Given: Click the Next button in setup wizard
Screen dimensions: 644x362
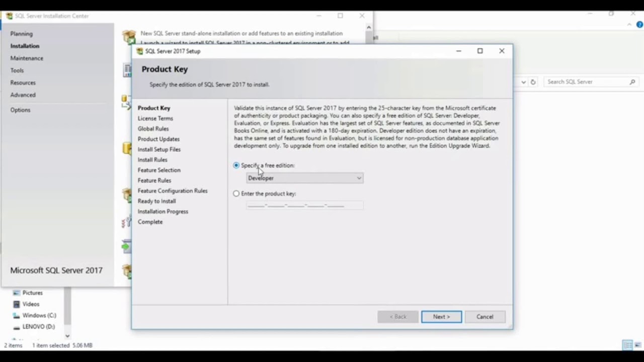Looking at the screenshot, I should [441, 317].
